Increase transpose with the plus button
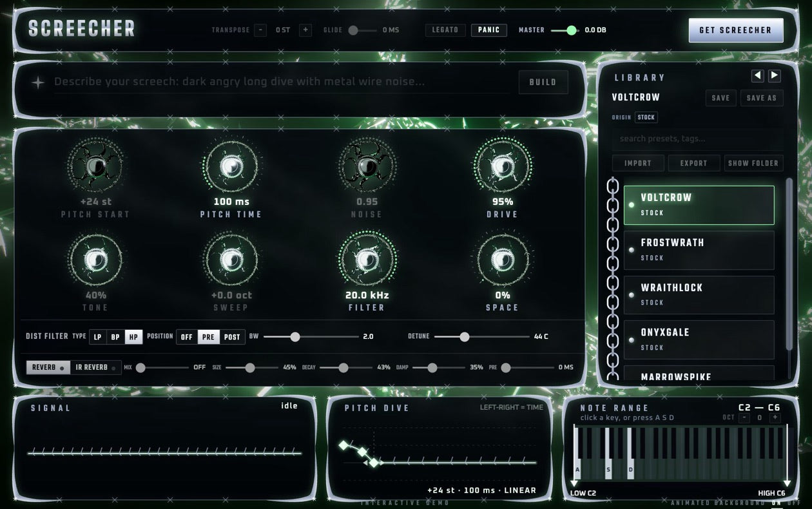 click(x=305, y=30)
